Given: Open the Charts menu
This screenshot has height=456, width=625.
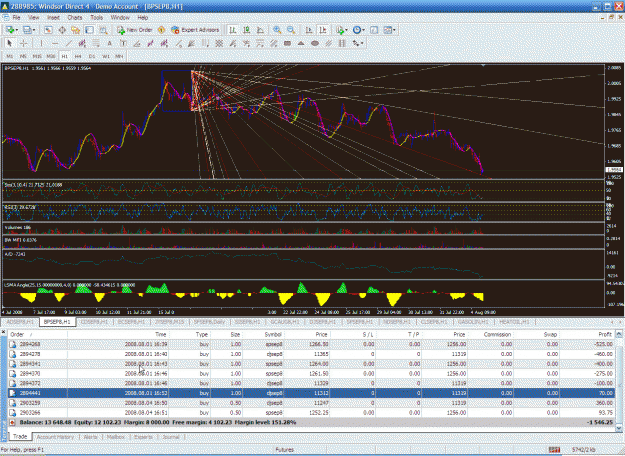Looking at the screenshot, I should click(x=75, y=18).
